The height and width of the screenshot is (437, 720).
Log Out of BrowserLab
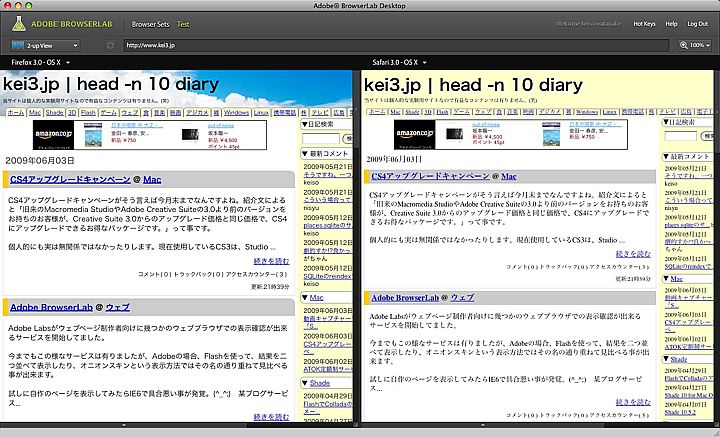(699, 22)
